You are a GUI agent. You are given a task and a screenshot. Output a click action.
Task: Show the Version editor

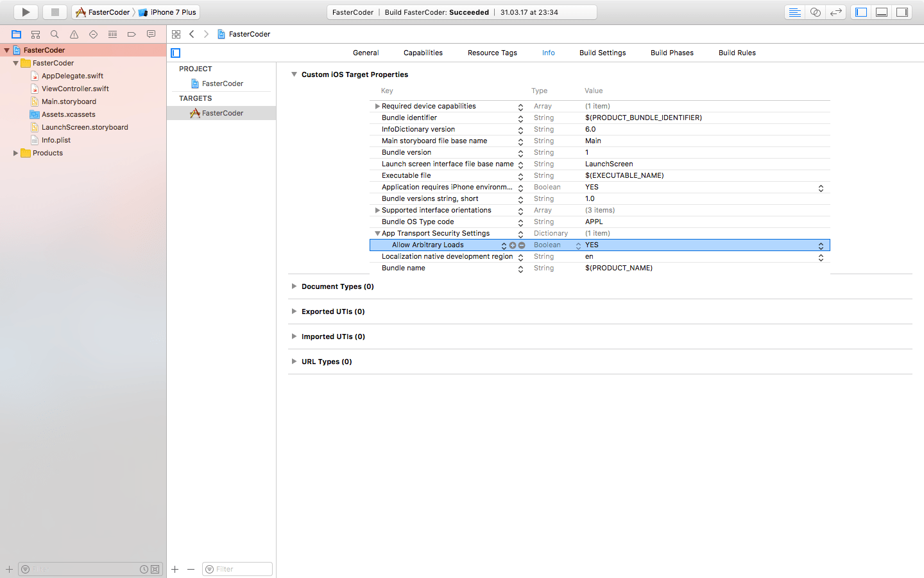835,12
